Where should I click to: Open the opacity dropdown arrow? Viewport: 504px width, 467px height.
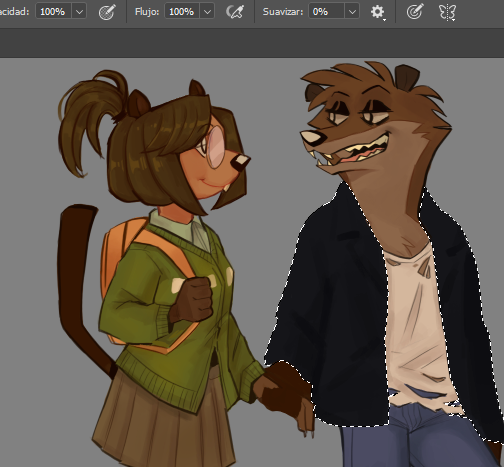(x=79, y=12)
